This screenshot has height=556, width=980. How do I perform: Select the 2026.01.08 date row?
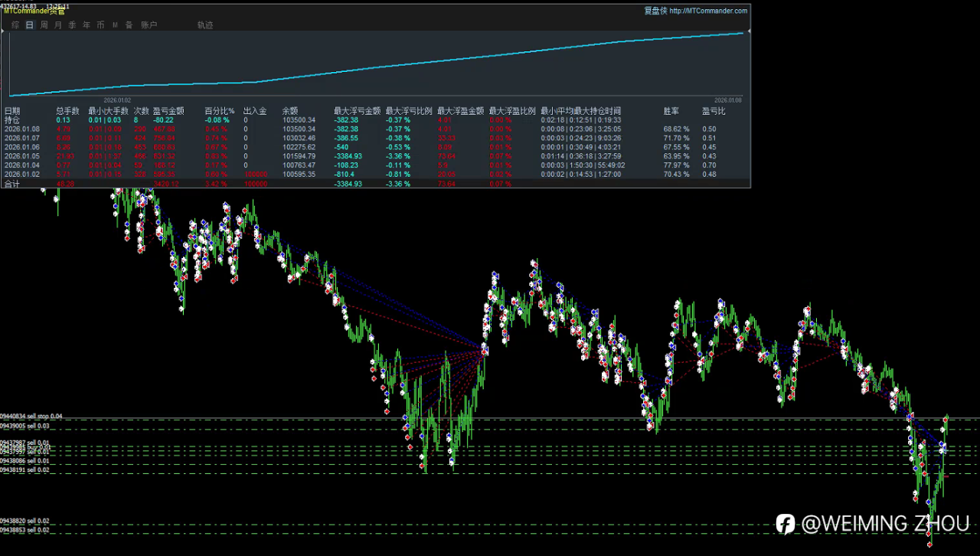tap(21, 129)
